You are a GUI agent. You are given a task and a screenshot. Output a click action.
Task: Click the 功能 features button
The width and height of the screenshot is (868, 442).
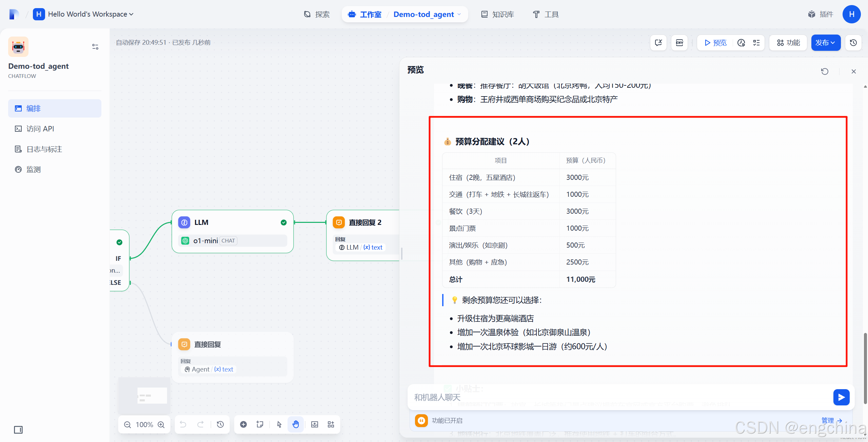(788, 43)
